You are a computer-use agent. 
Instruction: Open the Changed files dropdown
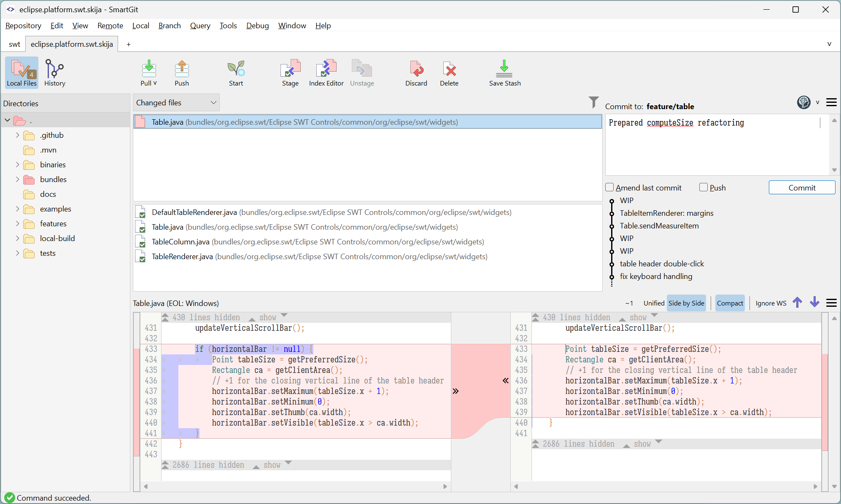pyautogui.click(x=175, y=102)
